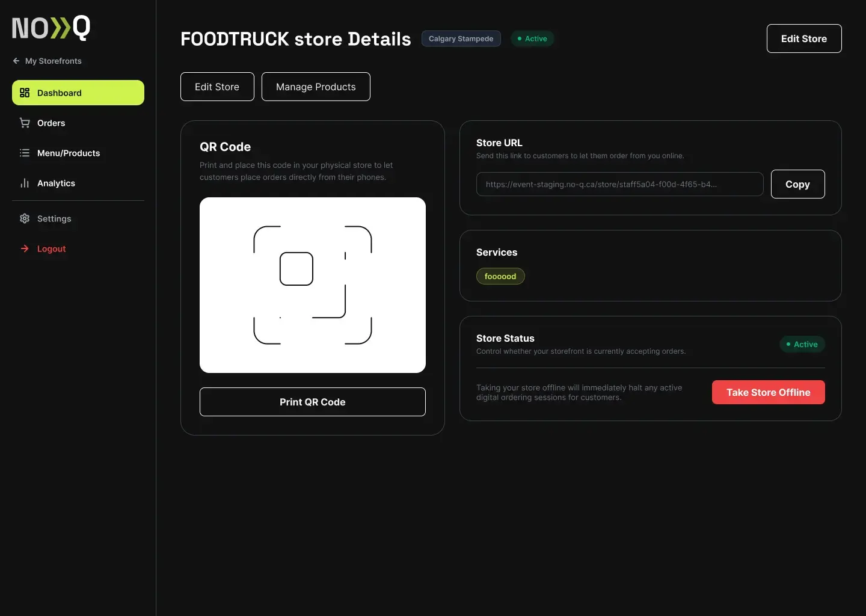The width and height of the screenshot is (866, 616).
Task: Click the Menu/Products list icon
Action: tap(25, 153)
